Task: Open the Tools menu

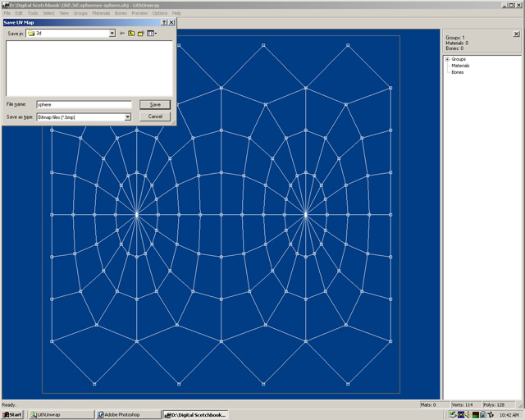Action: click(33, 13)
